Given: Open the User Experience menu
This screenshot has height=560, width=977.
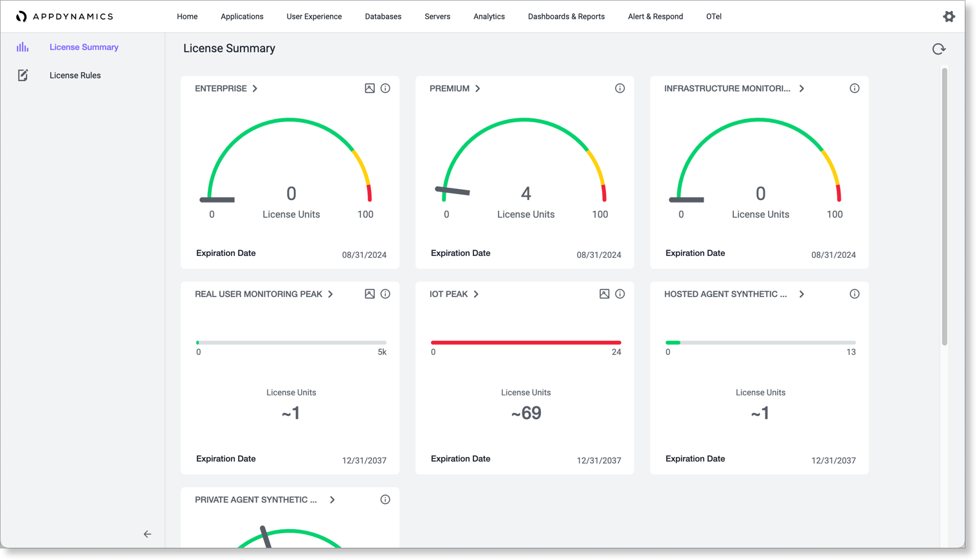Looking at the screenshot, I should click(314, 17).
